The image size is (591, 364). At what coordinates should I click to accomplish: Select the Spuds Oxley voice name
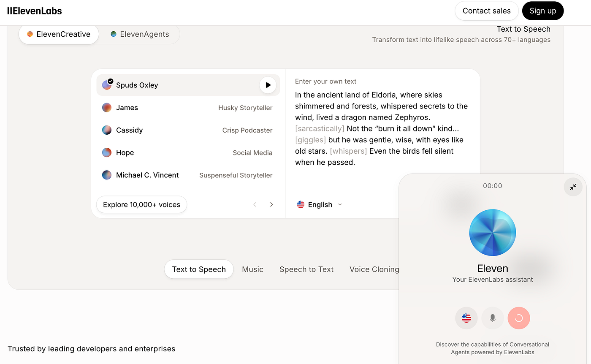[137, 85]
